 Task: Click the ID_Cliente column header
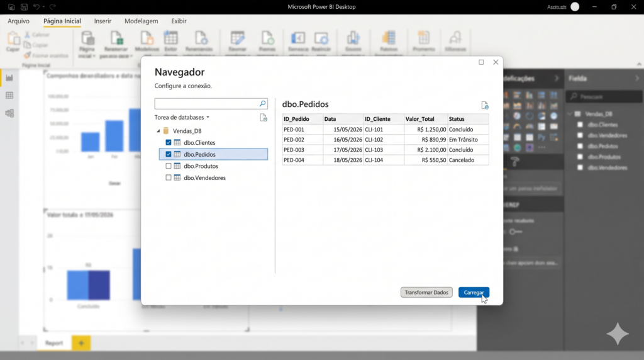pyautogui.click(x=384, y=119)
